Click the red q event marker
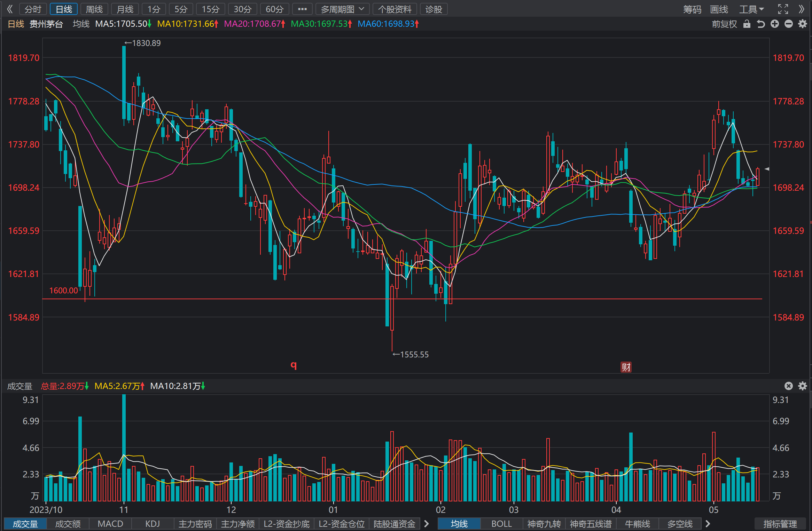This screenshot has width=812, height=531. (294, 365)
